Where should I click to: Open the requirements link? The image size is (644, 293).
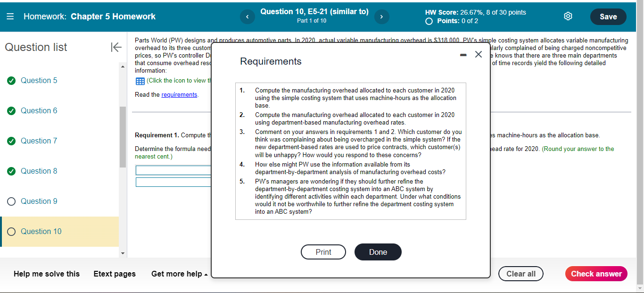point(179,94)
